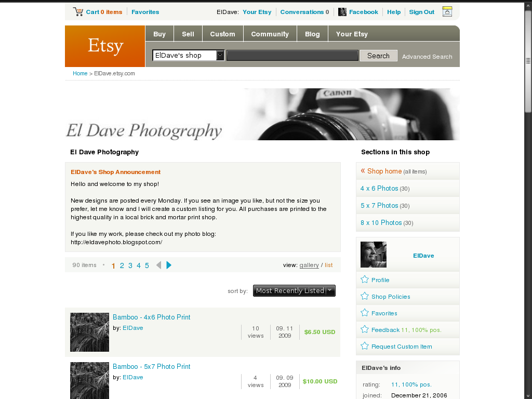Click the shop search text field
The width and height of the screenshot is (532, 399).
(x=292, y=56)
